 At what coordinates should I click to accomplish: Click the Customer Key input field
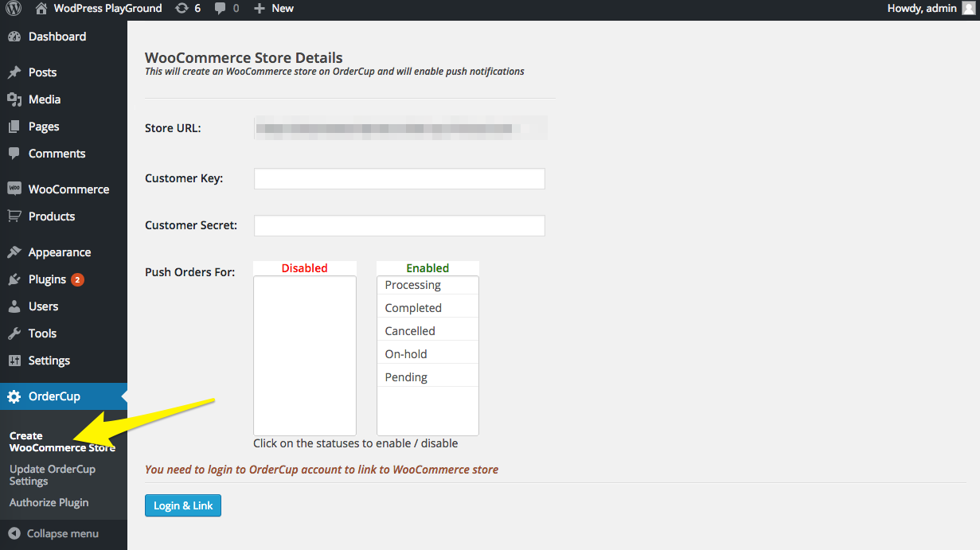tap(400, 178)
